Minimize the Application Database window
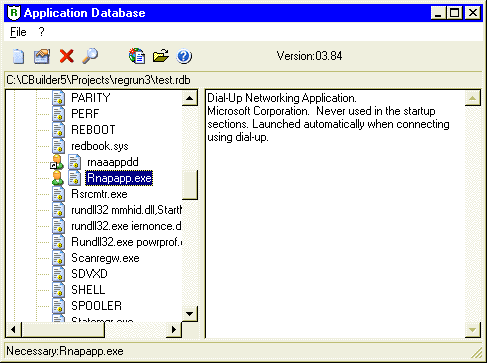Screen dimensions: 487x363 (438, 13)
